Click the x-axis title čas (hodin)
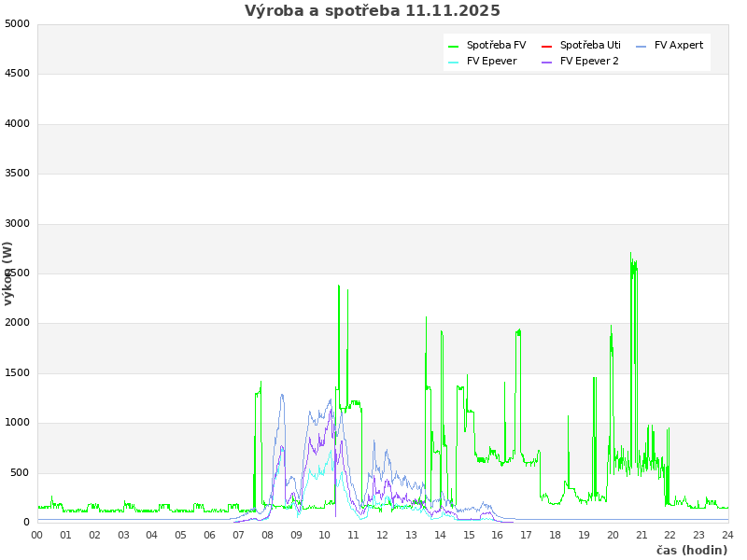The width and height of the screenshot is (747, 560). tap(692, 551)
